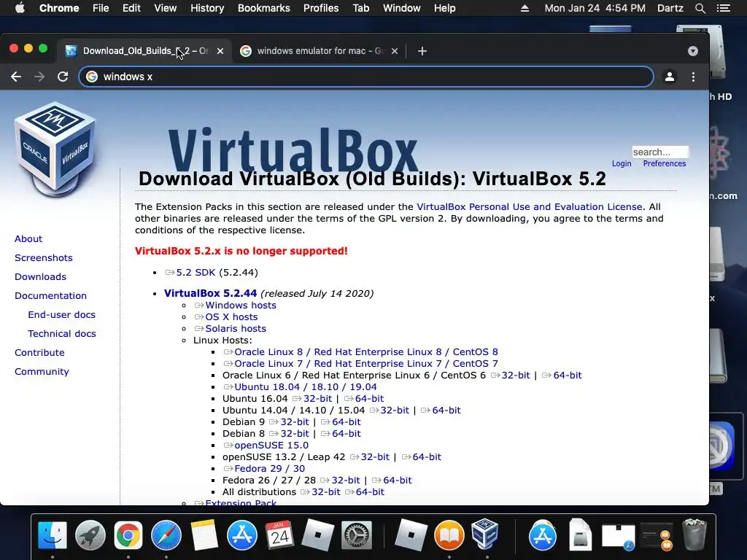Open Downloads in the sidebar
Image resolution: width=747 pixels, height=560 pixels.
pyautogui.click(x=40, y=276)
